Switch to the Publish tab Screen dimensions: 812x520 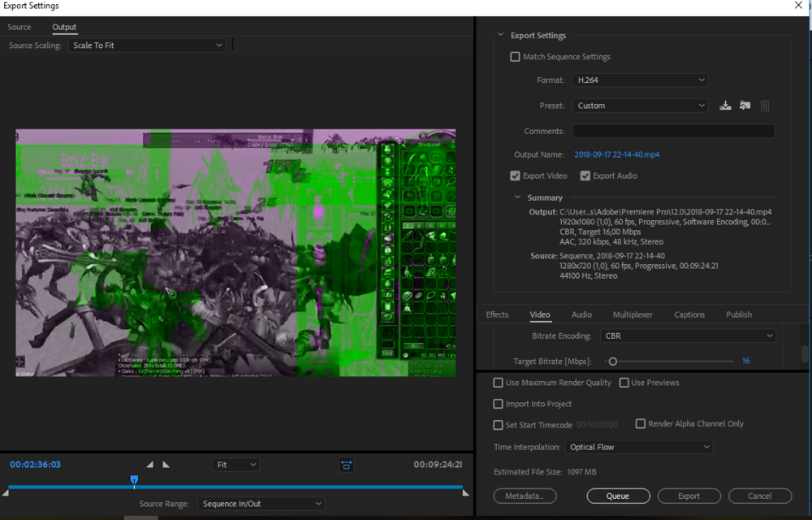739,315
